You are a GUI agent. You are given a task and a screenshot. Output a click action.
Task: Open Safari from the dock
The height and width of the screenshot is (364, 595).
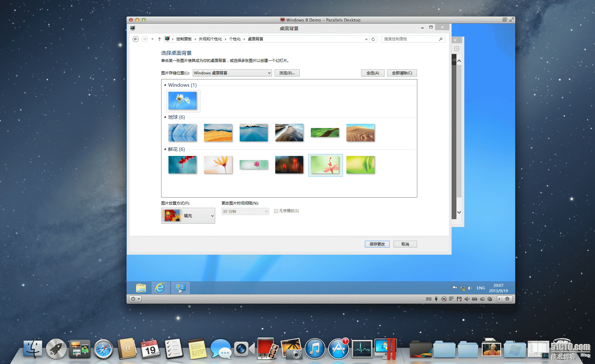(103, 349)
